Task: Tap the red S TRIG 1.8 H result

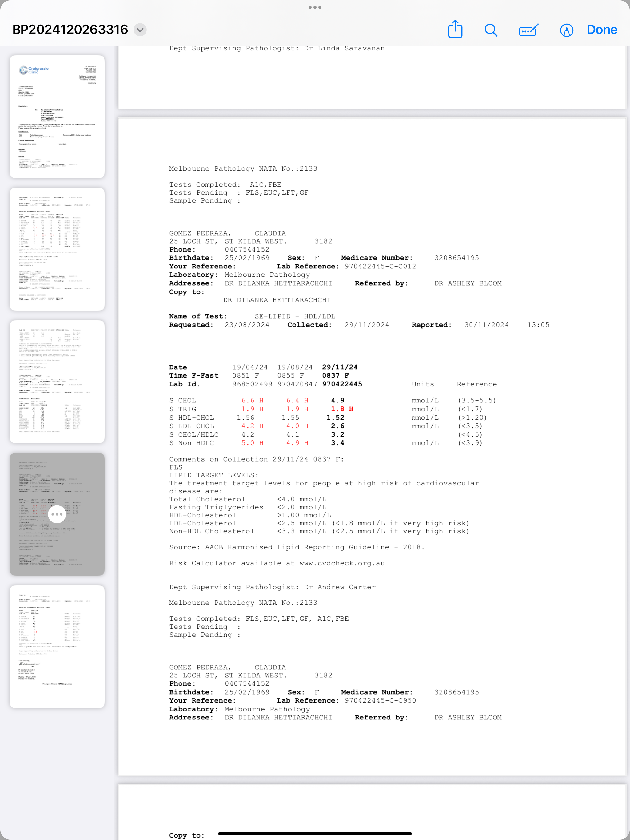Action: (341, 409)
